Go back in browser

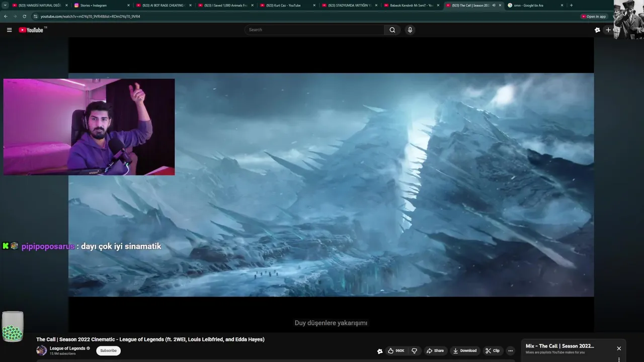coord(6,16)
